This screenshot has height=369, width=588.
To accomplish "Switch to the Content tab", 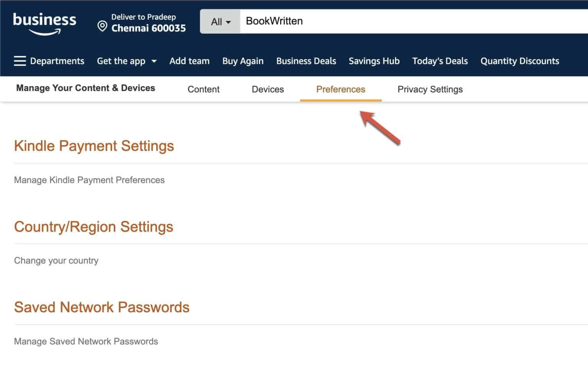I will [x=203, y=89].
